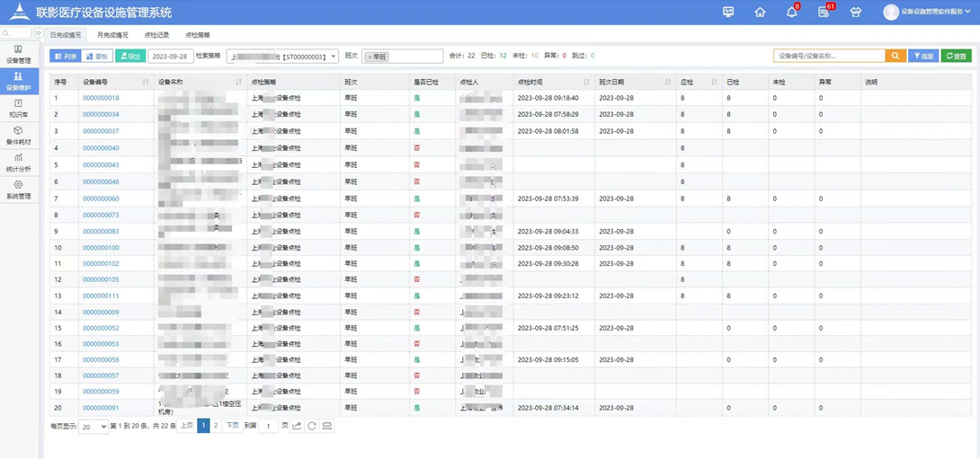Remove the 早班 shift filter tag
Screen dimensions: 980x459
coord(370,57)
